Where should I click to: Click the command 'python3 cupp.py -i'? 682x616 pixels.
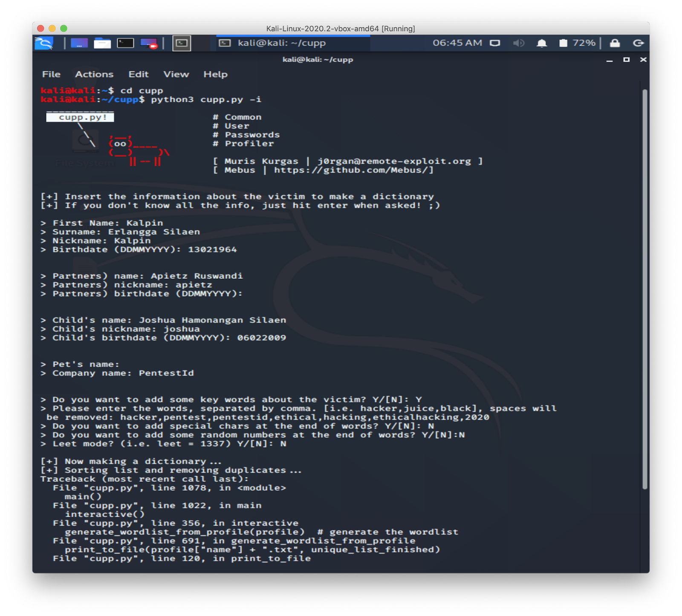(206, 99)
